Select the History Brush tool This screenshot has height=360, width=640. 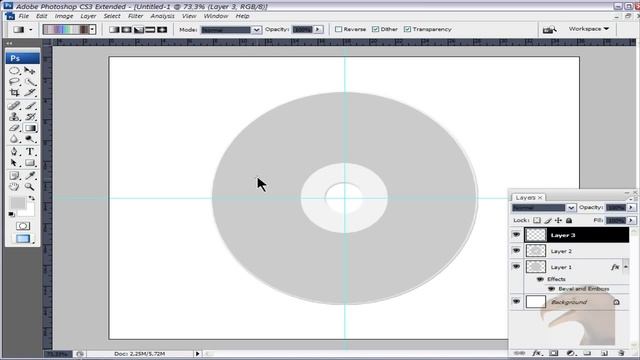click(30, 117)
